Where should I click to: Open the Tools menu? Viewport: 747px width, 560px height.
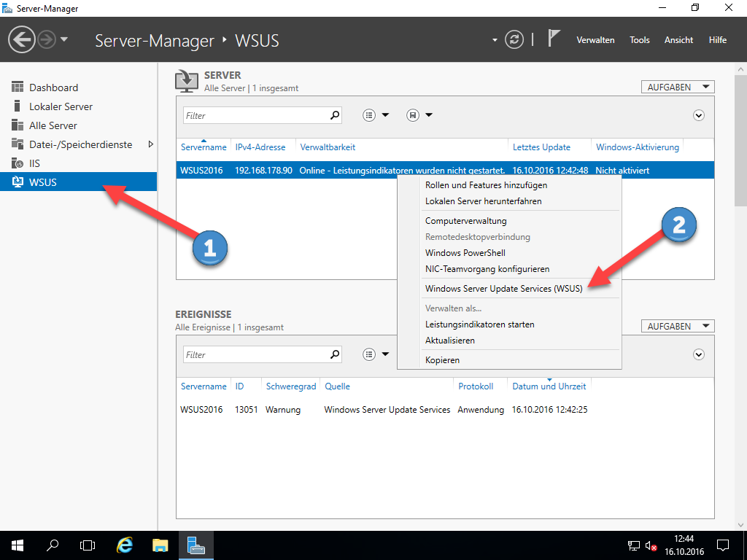click(x=639, y=40)
